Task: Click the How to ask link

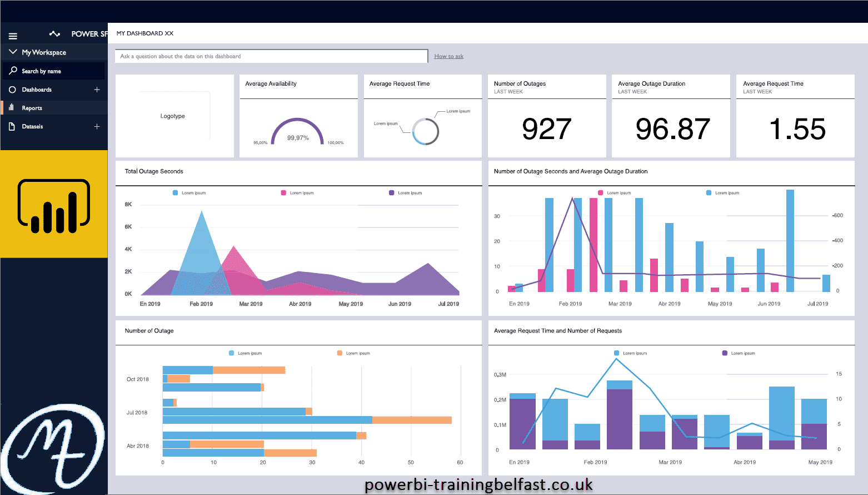Action: (448, 56)
